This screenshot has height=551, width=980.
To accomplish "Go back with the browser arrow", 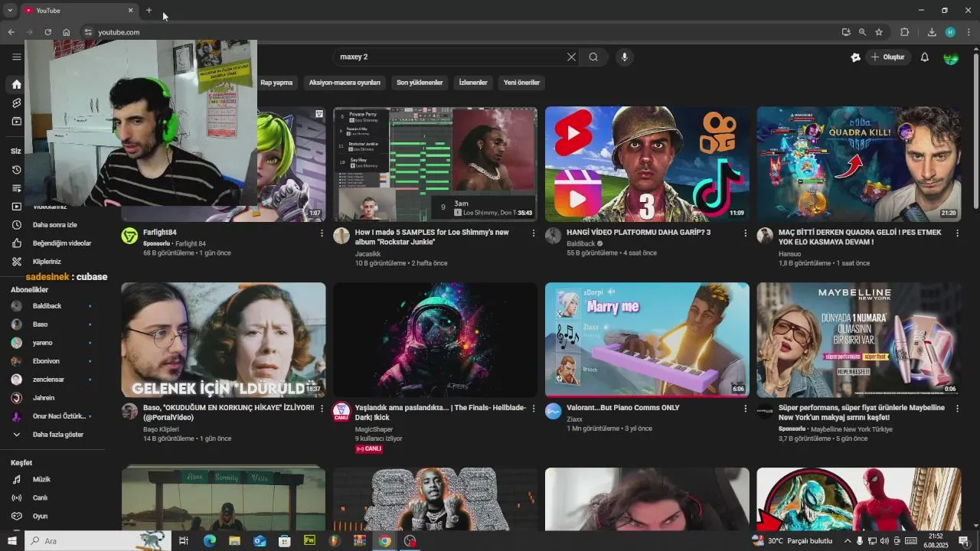I will pos(11,32).
